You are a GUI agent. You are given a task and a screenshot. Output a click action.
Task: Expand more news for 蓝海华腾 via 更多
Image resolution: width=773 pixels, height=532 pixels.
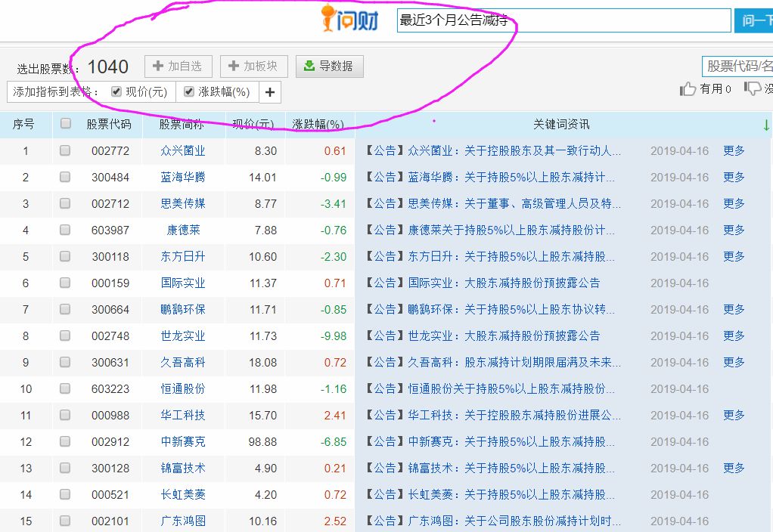pyautogui.click(x=733, y=177)
